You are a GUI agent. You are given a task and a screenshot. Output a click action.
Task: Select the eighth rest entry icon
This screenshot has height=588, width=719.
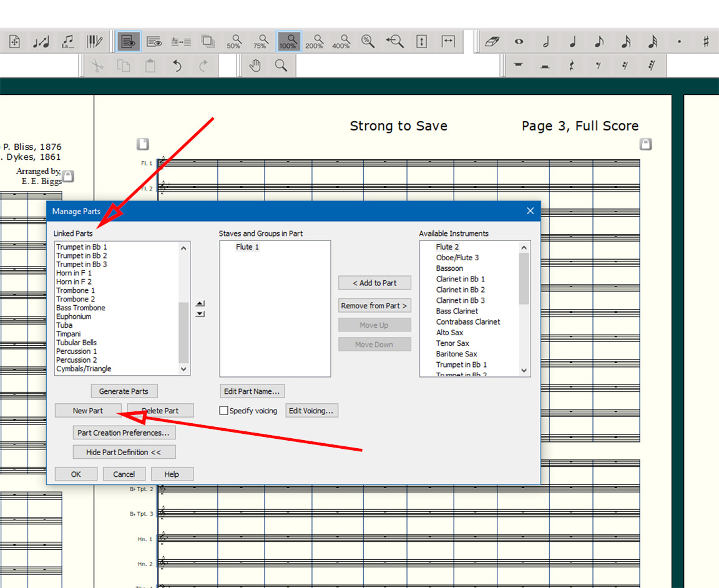tap(598, 65)
